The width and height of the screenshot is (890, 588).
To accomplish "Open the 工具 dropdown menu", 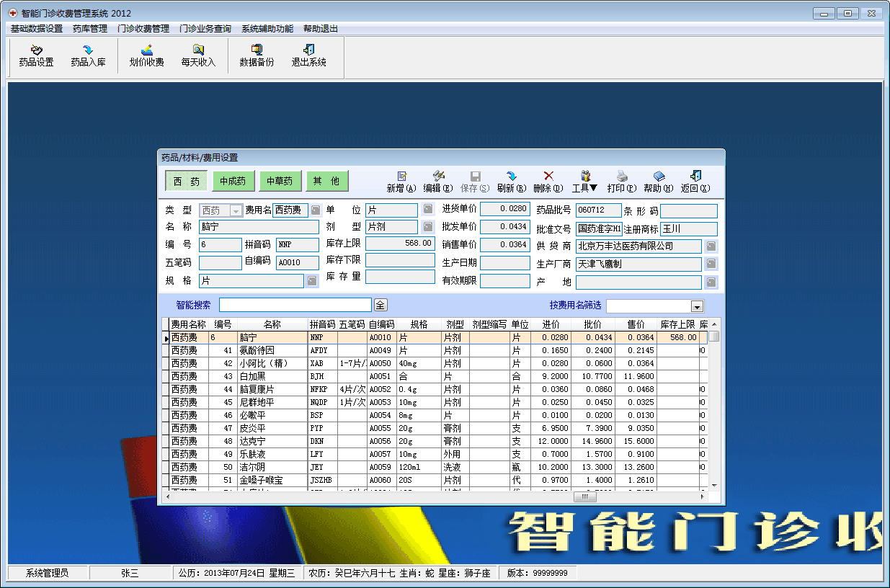I will (x=585, y=182).
